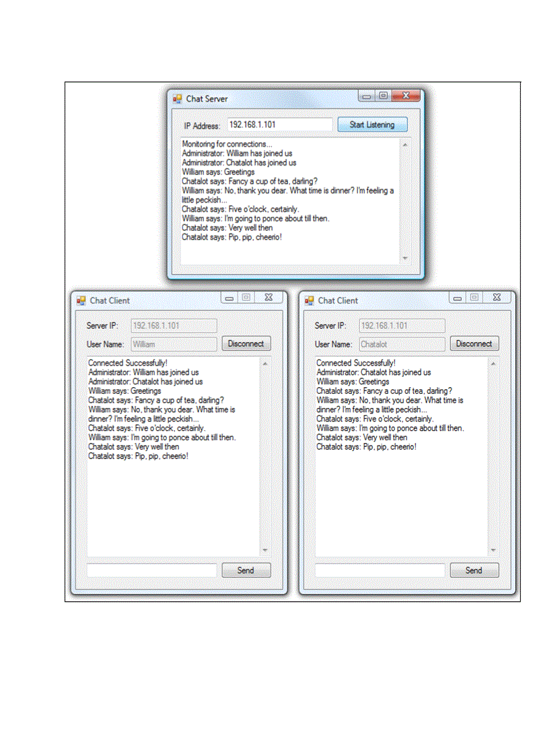Click the Chat Server application icon in title bar
The image size is (549, 756).
pyautogui.click(x=177, y=98)
